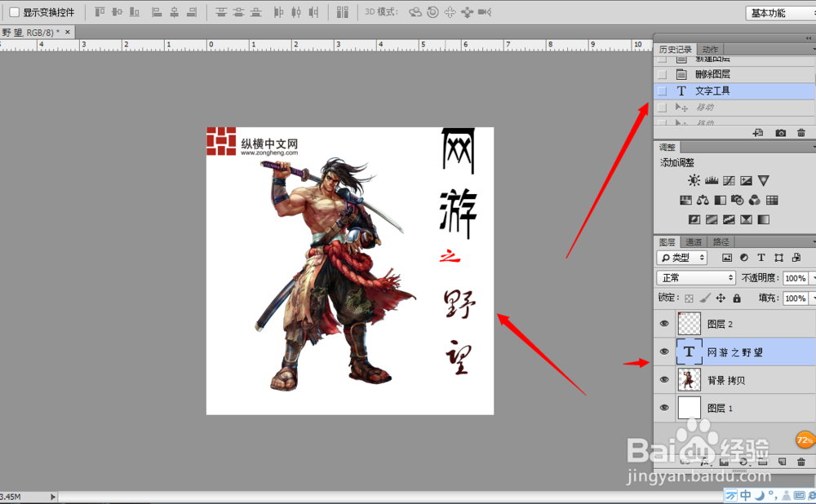Click the align horizontal centers icon
The width and height of the screenshot is (816, 504).
[175, 12]
